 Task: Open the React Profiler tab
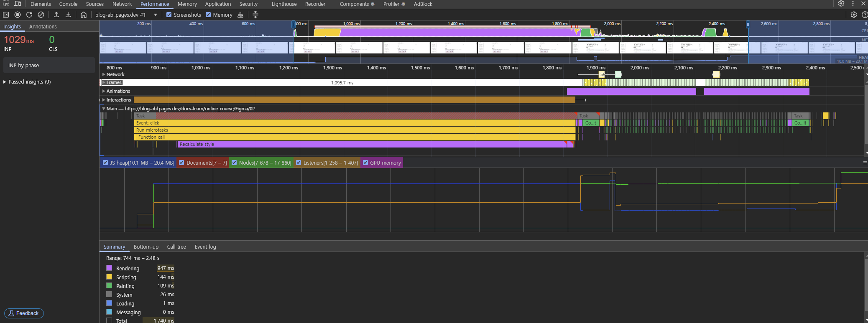click(394, 4)
